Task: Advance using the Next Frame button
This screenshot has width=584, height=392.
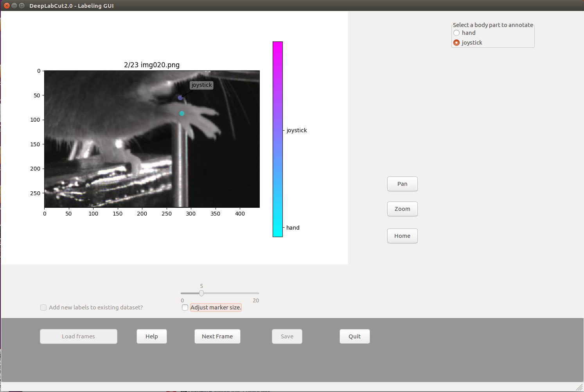Action: [x=217, y=336]
